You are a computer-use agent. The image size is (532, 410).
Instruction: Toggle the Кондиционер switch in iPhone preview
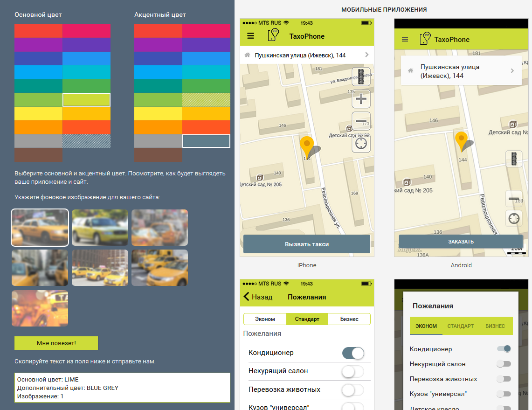click(353, 353)
